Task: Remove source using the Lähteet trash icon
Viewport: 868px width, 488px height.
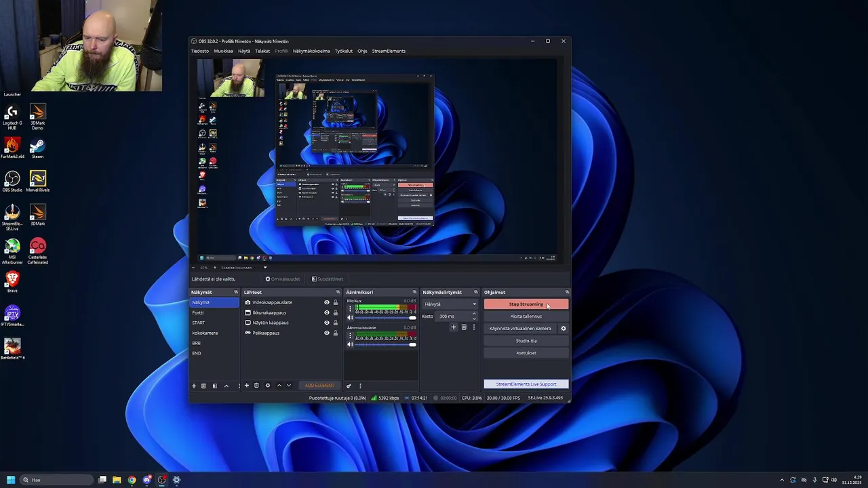Action: point(256,386)
